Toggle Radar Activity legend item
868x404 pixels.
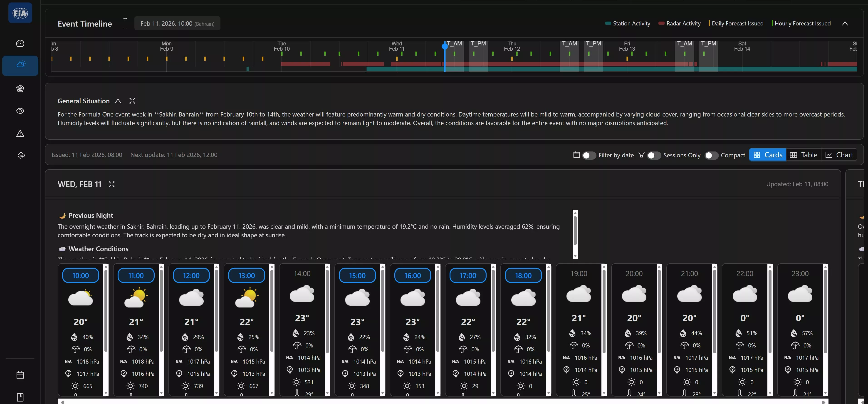(x=679, y=23)
